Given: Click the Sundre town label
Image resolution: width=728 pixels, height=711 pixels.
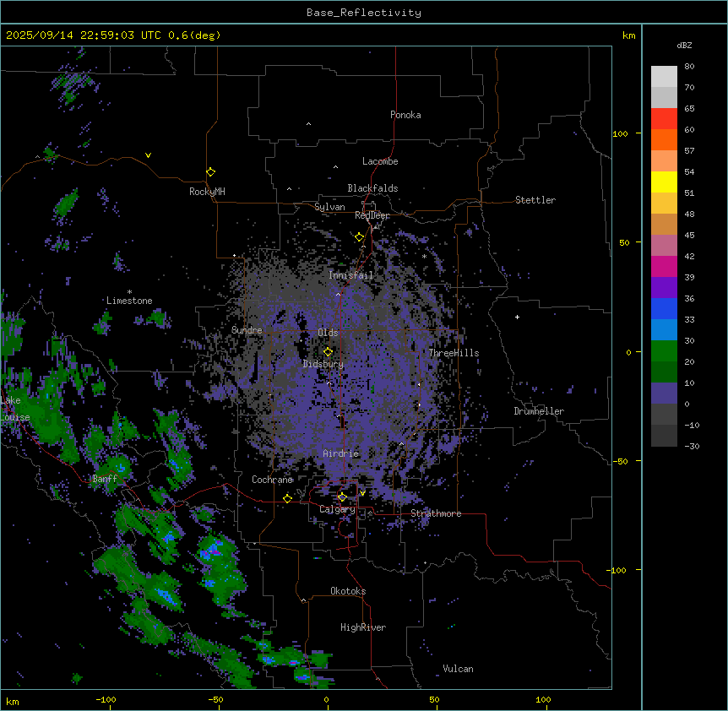Looking at the screenshot, I should point(247,330).
